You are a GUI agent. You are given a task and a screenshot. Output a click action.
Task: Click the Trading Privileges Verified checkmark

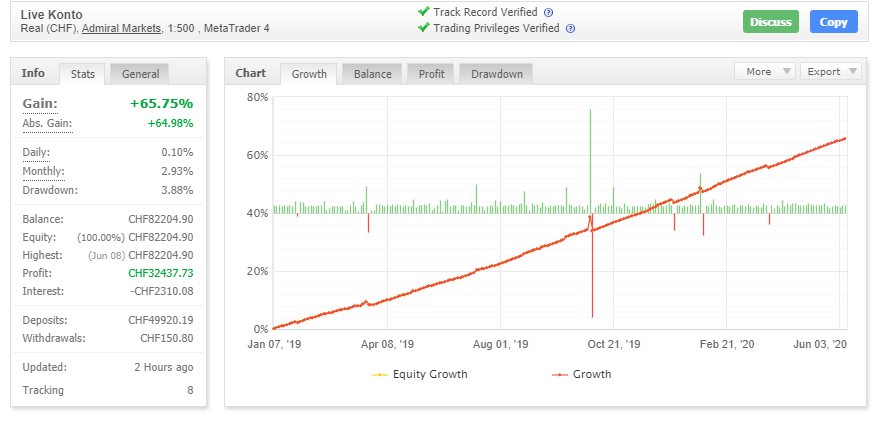[x=424, y=28]
